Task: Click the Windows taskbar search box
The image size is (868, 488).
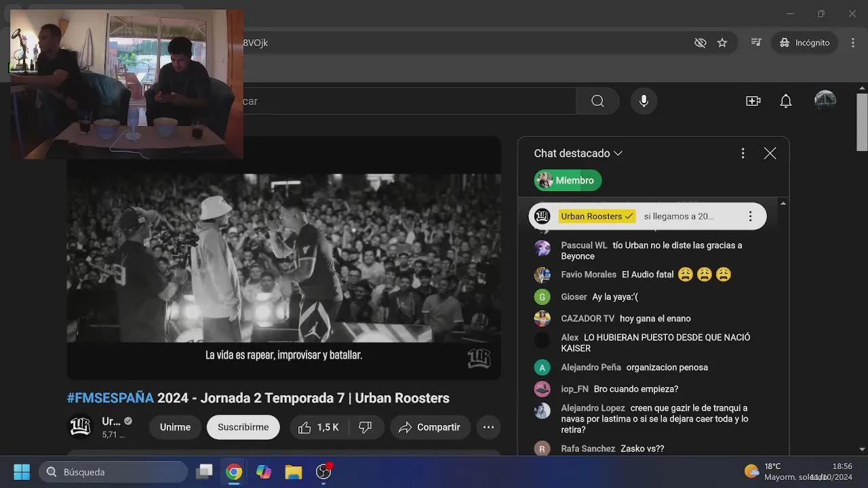Action: pyautogui.click(x=113, y=472)
